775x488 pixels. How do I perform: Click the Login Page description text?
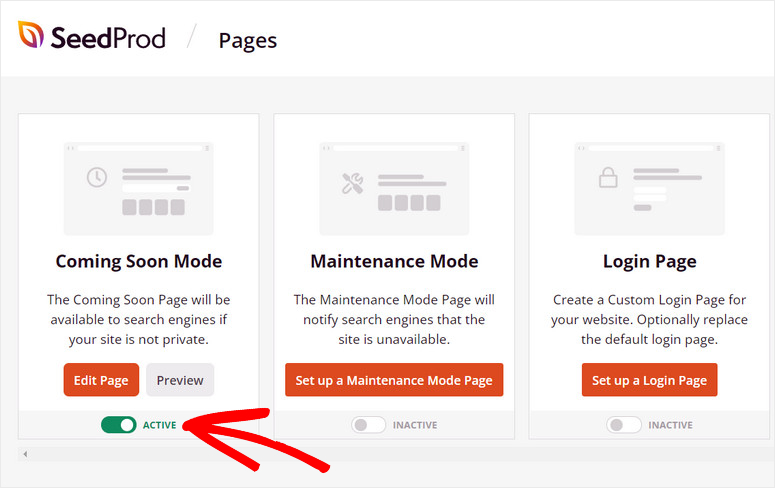pos(649,319)
